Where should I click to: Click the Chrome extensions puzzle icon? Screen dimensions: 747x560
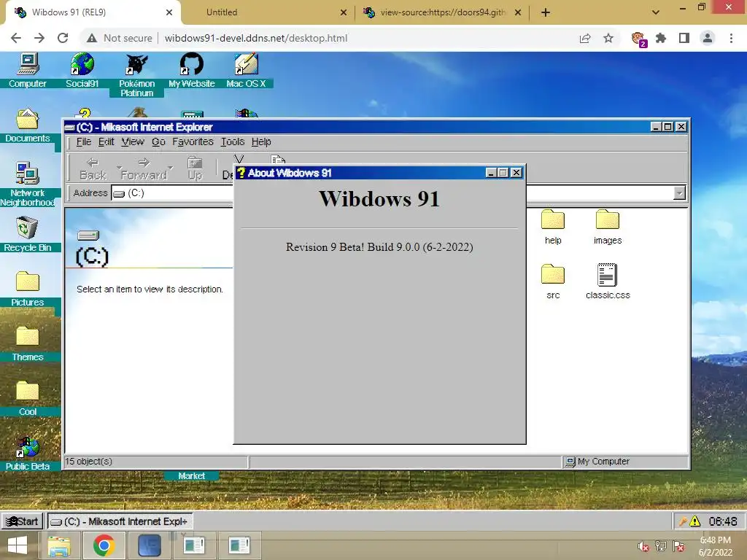pos(661,38)
